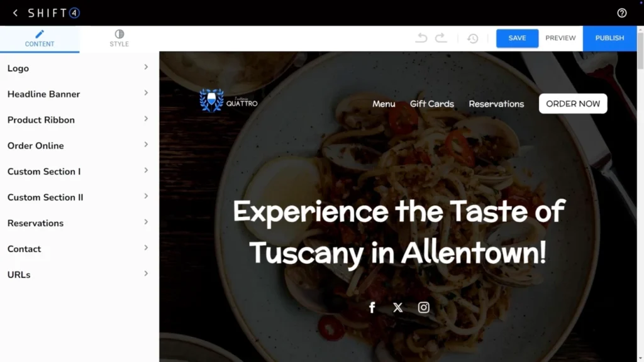This screenshot has height=362, width=644.
Task: Open the version history clock icon
Action: 473,38
